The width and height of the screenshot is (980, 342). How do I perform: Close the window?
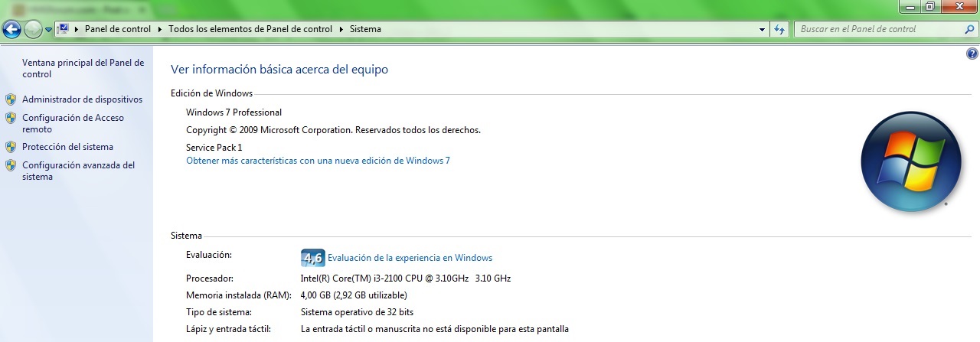pos(959,6)
